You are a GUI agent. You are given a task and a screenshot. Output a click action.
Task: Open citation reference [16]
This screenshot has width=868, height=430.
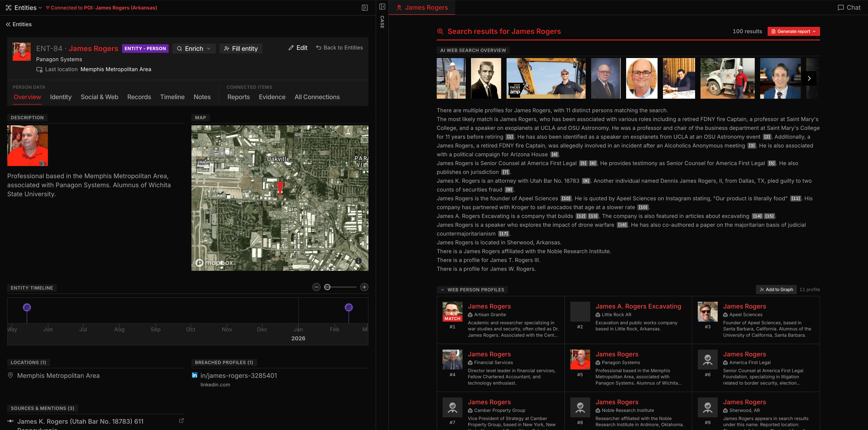[622, 225]
